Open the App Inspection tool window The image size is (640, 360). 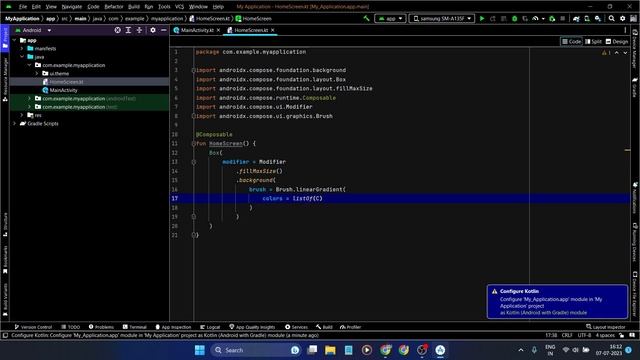pos(173,327)
